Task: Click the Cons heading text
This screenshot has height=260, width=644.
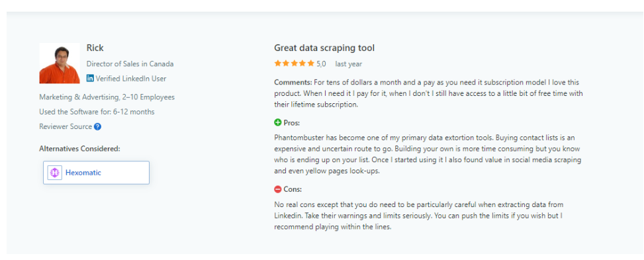Action: point(293,190)
